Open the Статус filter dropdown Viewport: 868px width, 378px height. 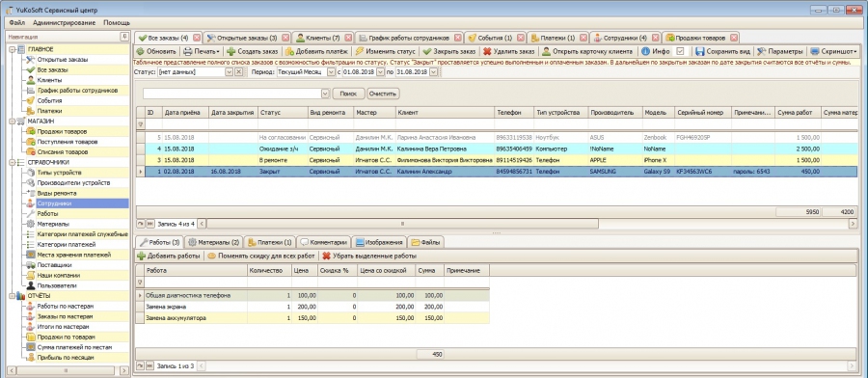pyautogui.click(x=230, y=72)
